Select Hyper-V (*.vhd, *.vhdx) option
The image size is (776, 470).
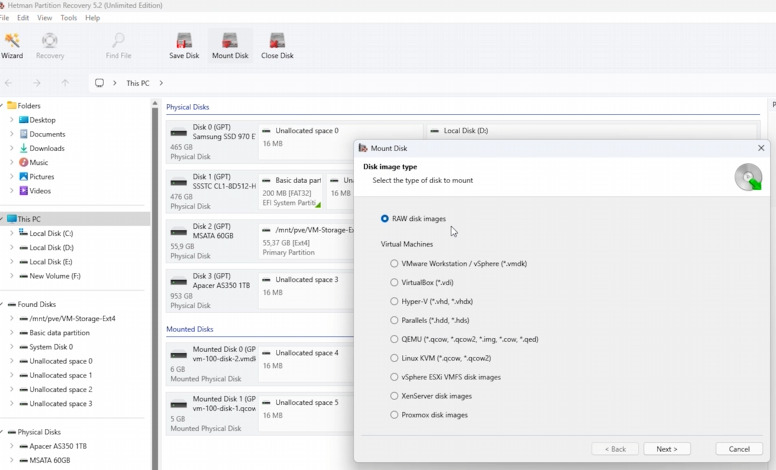[x=431, y=301]
